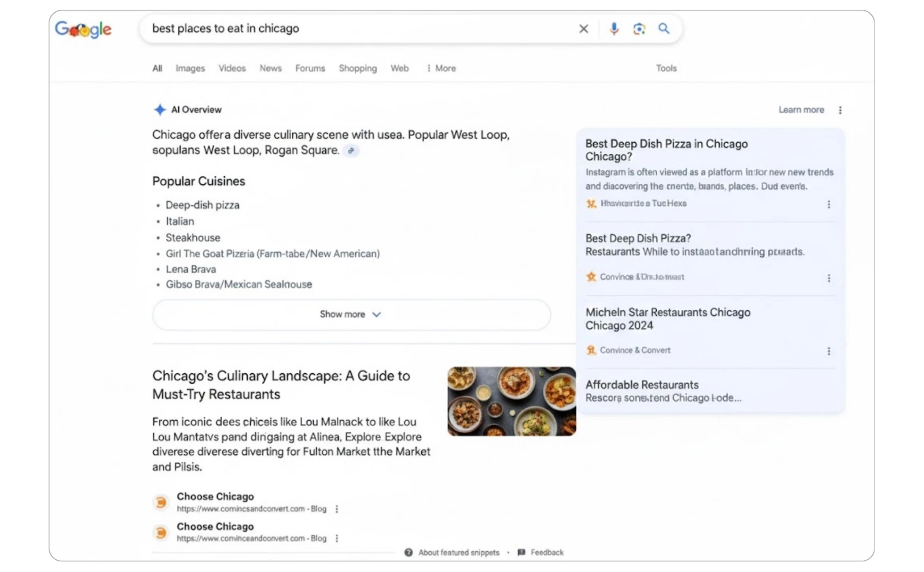Image resolution: width=924 pixels, height=572 pixels.
Task: Click the microphone voice search icon
Action: (614, 29)
